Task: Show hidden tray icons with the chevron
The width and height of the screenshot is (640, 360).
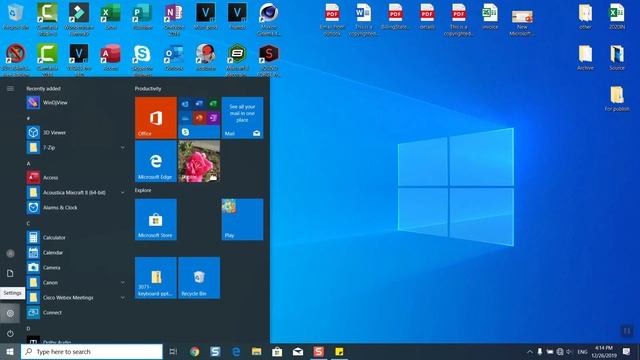Action: pos(530,351)
